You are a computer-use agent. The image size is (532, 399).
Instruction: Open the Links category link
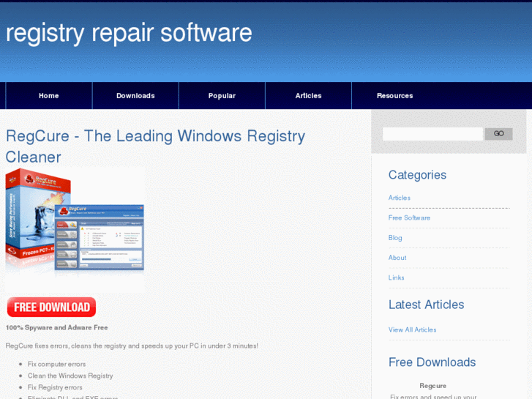[x=397, y=277]
